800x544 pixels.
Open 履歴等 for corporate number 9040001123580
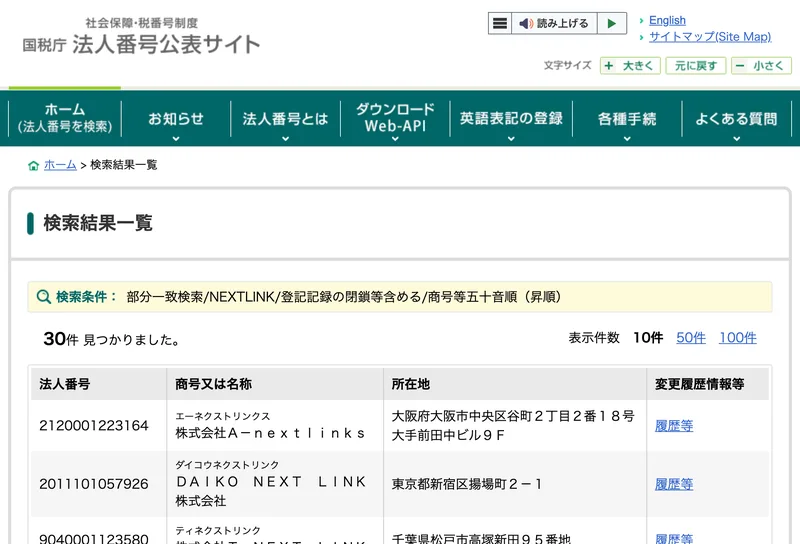click(674, 538)
